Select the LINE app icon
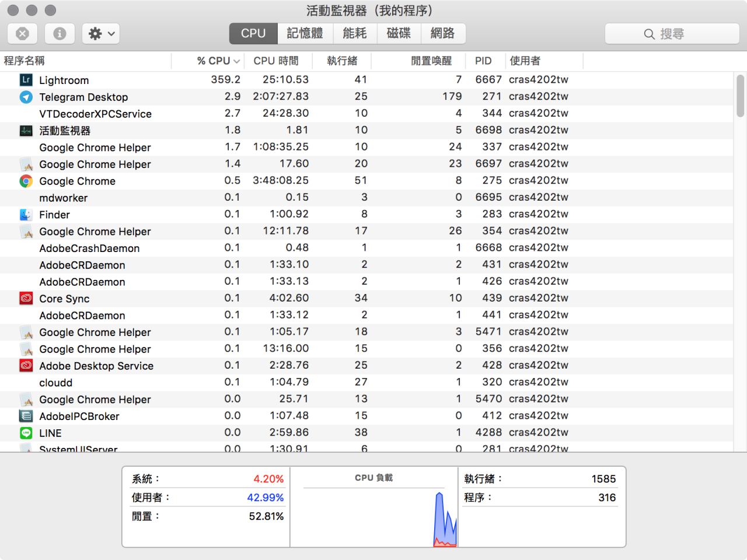 coord(26,433)
